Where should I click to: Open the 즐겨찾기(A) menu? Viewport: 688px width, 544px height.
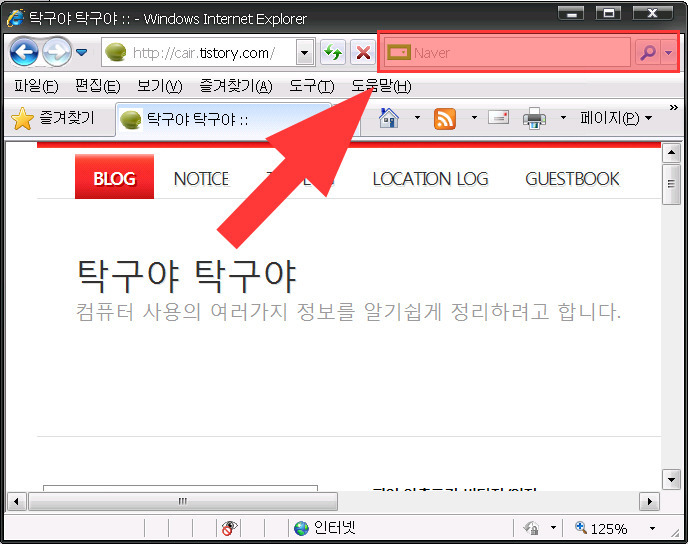pyautogui.click(x=236, y=86)
